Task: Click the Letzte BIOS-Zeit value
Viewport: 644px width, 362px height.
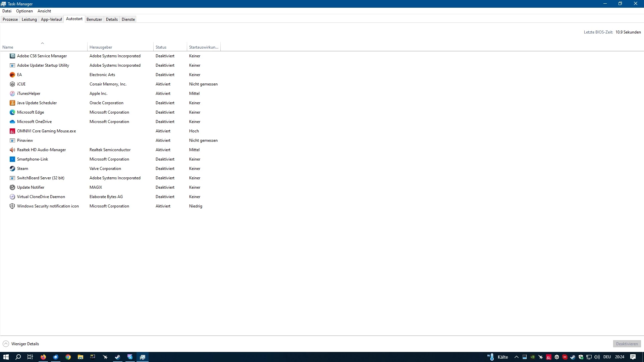Action: pos(628,32)
